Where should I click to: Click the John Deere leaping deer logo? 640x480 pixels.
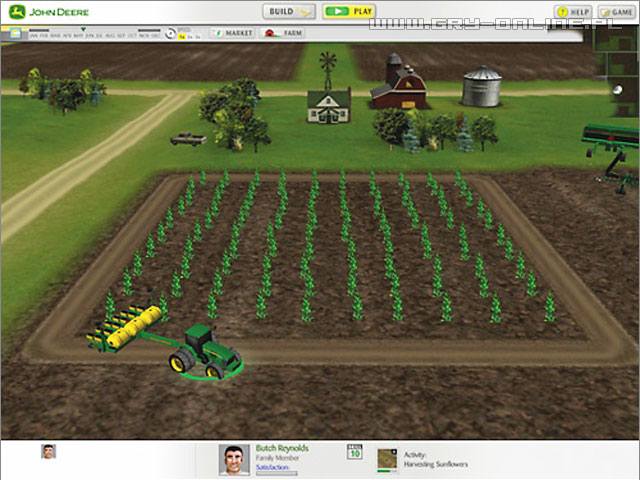[x=17, y=12]
